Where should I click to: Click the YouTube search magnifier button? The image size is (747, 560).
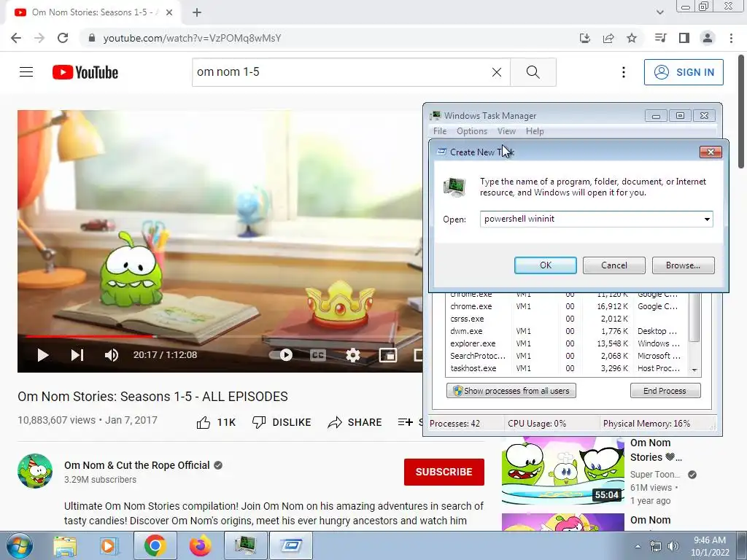pyautogui.click(x=533, y=72)
